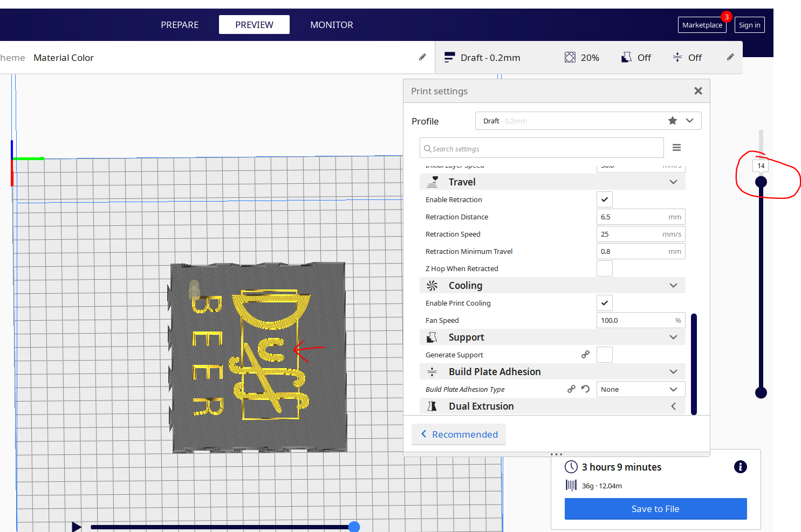Open the settings visibility hamburger menu

tap(676, 148)
